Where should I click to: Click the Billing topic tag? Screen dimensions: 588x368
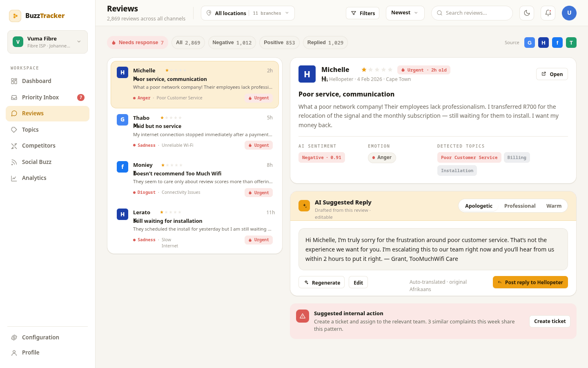(517, 157)
